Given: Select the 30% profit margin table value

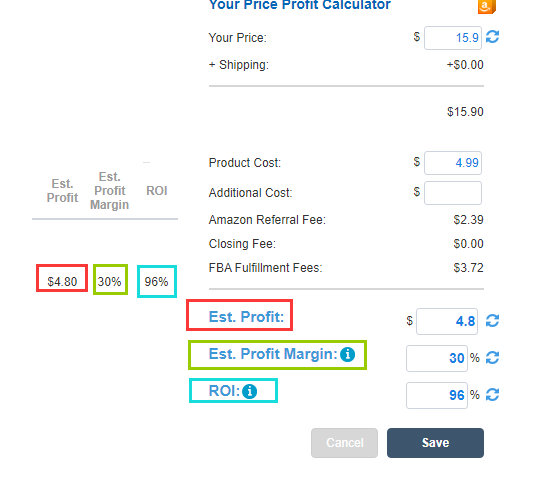Looking at the screenshot, I should tap(109, 282).
